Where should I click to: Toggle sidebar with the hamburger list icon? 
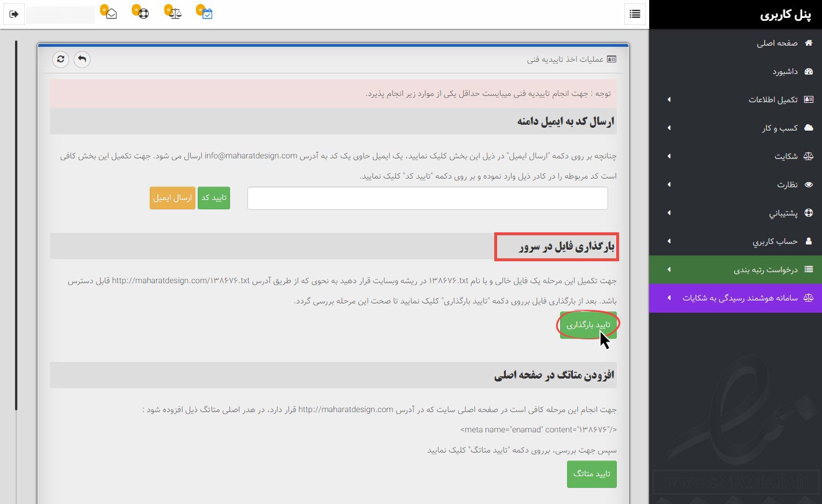coord(635,14)
